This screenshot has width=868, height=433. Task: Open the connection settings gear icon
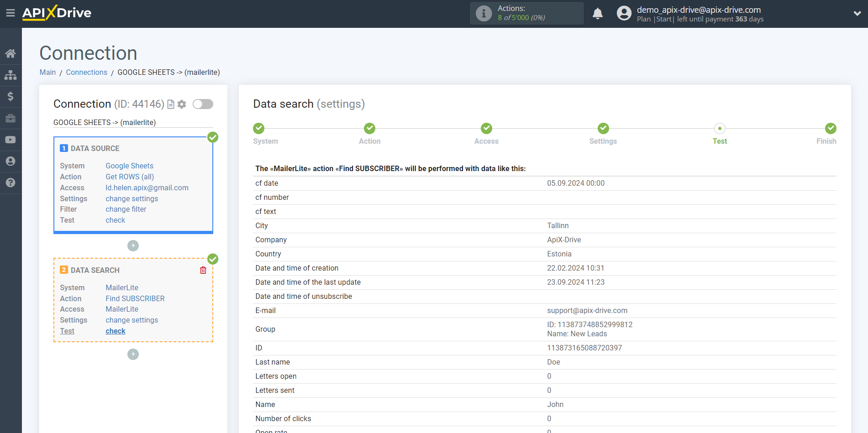click(182, 104)
